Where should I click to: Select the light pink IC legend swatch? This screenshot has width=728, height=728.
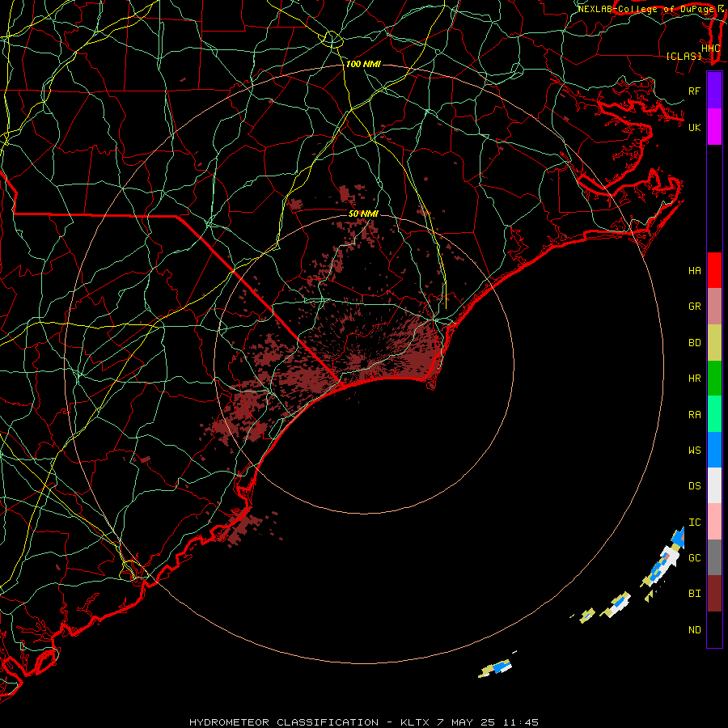714,522
